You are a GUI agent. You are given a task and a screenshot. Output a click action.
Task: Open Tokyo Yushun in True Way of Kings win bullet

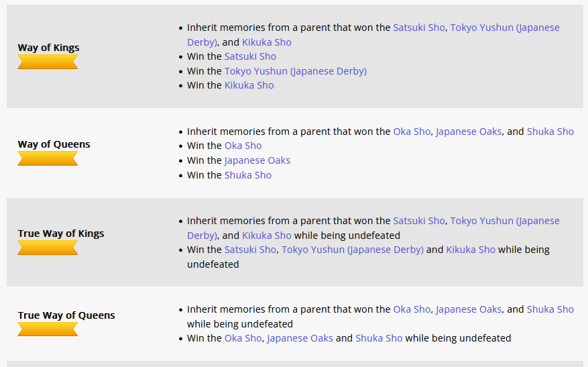point(352,250)
